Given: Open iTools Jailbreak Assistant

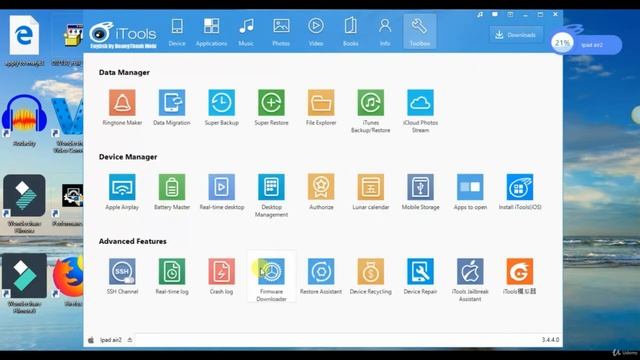Looking at the screenshot, I should pyautogui.click(x=470, y=271).
